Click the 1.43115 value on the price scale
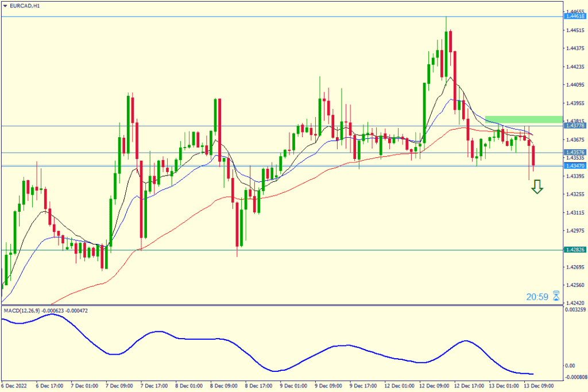 tap(575, 212)
